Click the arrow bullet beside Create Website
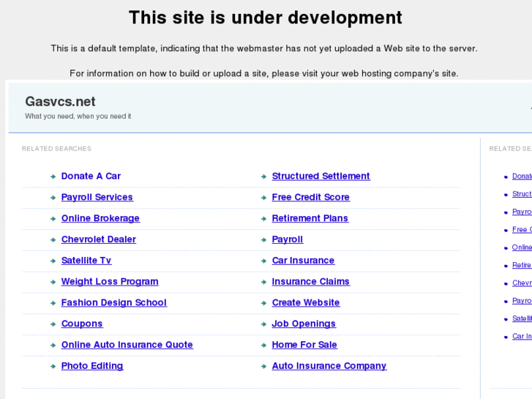Viewport: 532px width, 399px height. point(263,303)
